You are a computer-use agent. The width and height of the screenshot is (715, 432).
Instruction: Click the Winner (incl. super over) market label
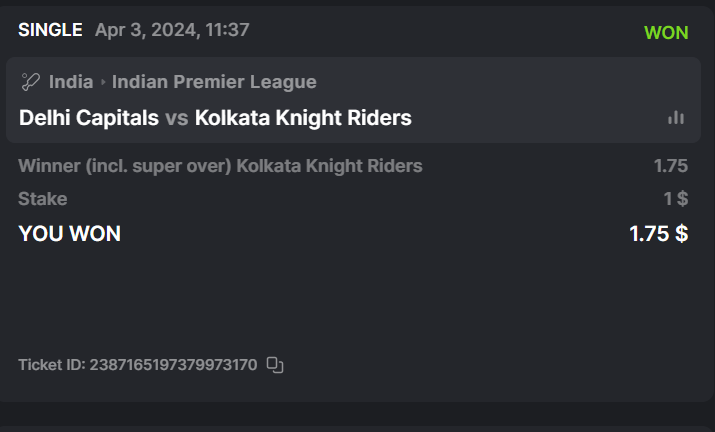point(125,166)
